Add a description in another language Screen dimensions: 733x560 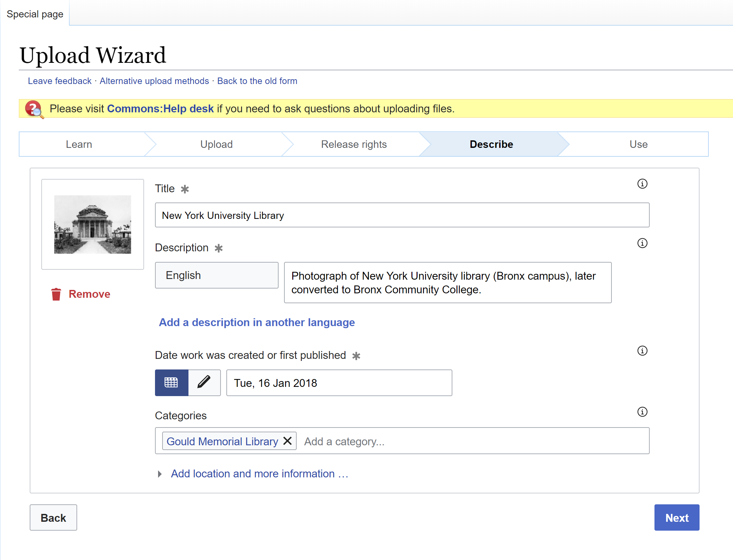click(257, 322)
